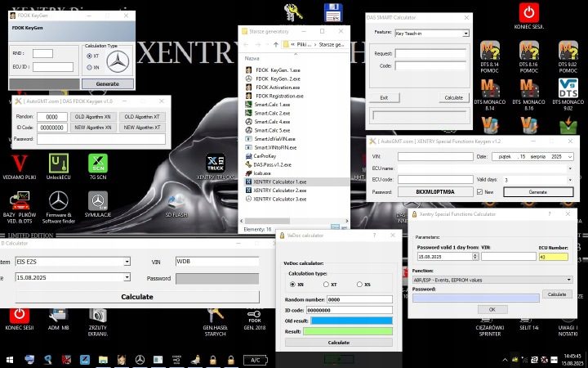Open ZRZUTY EKRANU camera icon

[x=98, y=322]
